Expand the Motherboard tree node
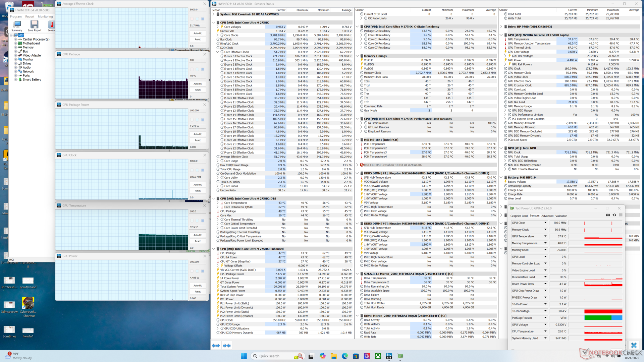This screenshot has height=362, width=644. [16, 43]
